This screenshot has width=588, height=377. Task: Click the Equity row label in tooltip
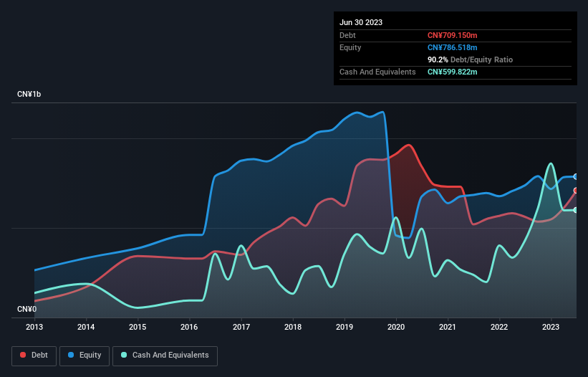pos(350,47)
